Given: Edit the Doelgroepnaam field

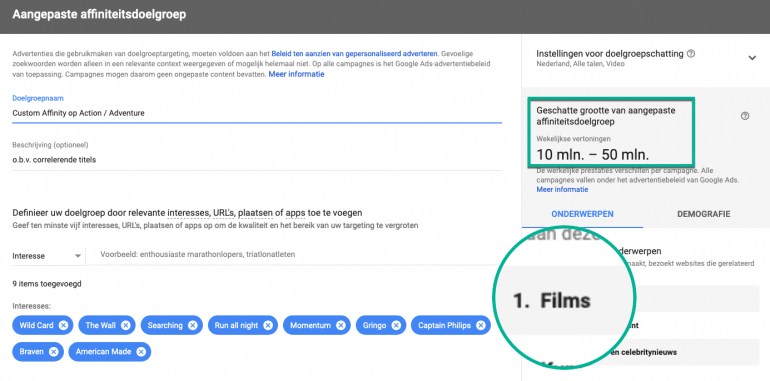Looking at the screenshot, I should pos(257,113).
